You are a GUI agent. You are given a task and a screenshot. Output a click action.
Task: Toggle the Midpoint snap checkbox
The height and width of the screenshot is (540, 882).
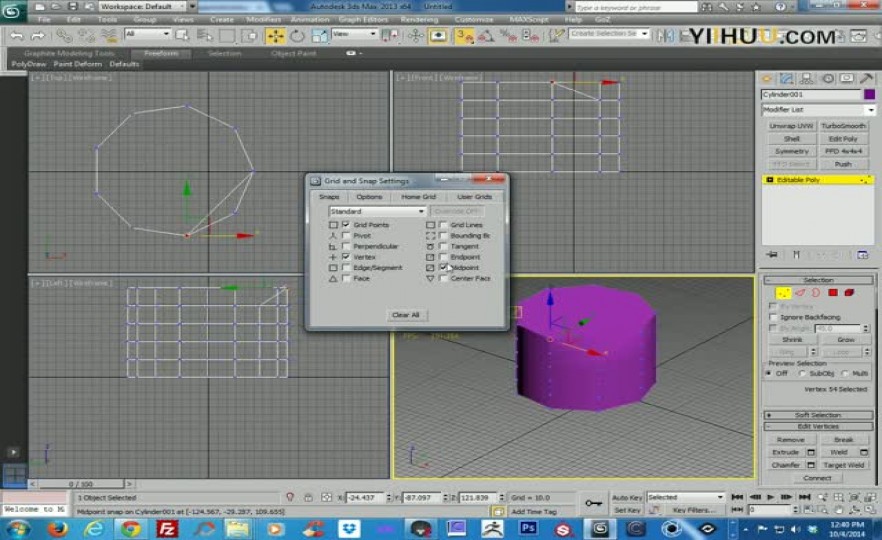pos(443,268)
